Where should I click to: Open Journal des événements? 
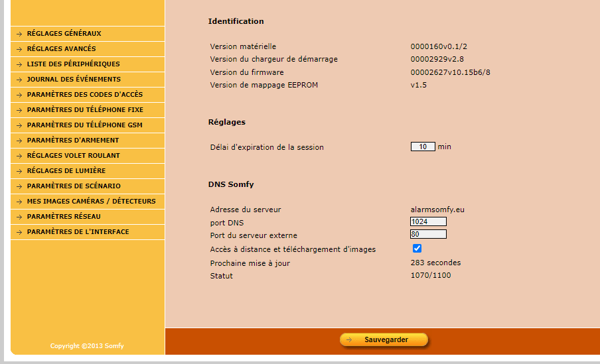88,80
